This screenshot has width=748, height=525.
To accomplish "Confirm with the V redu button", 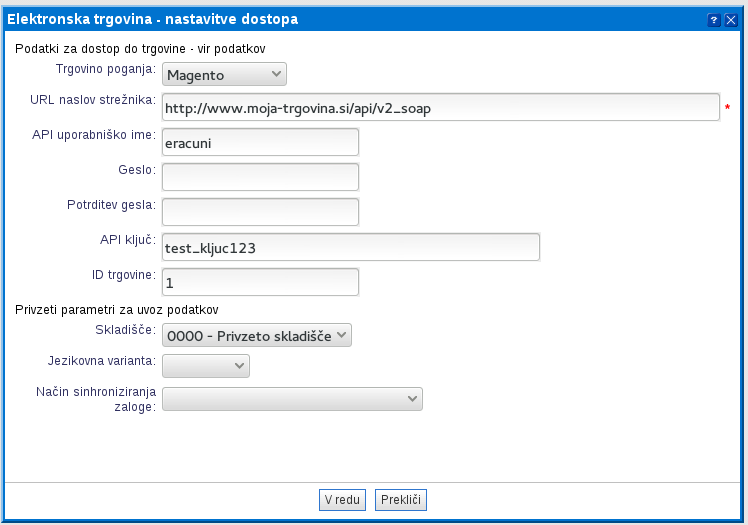I will (x=342, y=499).
